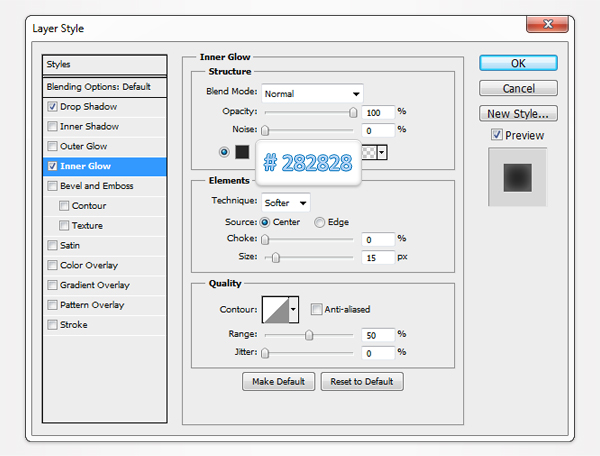Image resolution: width=600 pixels, height=456 pixels.
Task: Uncheck the Inner Glow checkbox
Action: [52, 166]
